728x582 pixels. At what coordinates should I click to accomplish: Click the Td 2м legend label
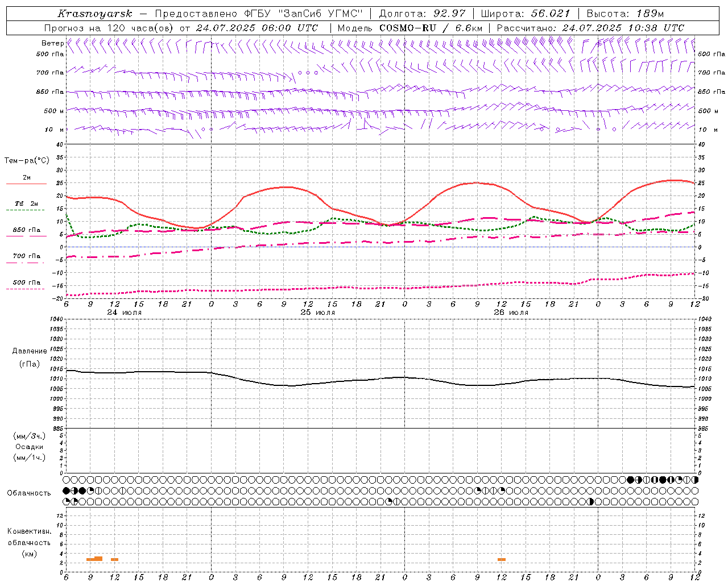[x=26, y=203]
